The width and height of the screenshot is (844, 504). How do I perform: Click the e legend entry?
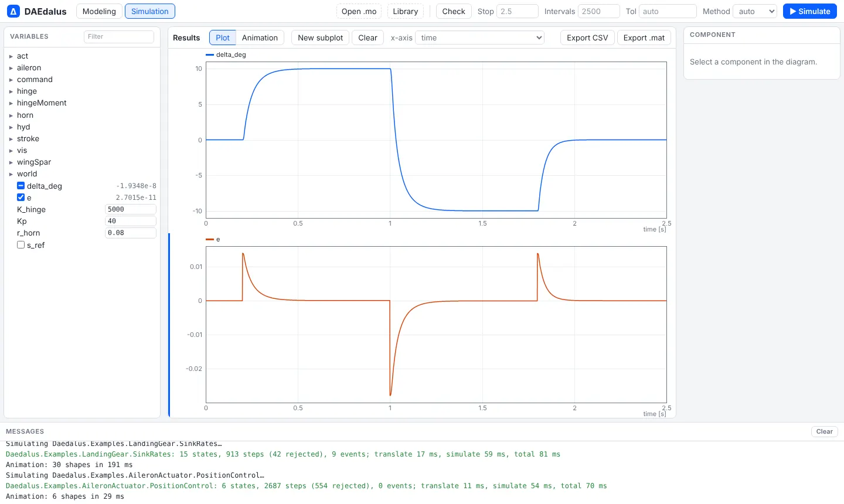[213, 239]
